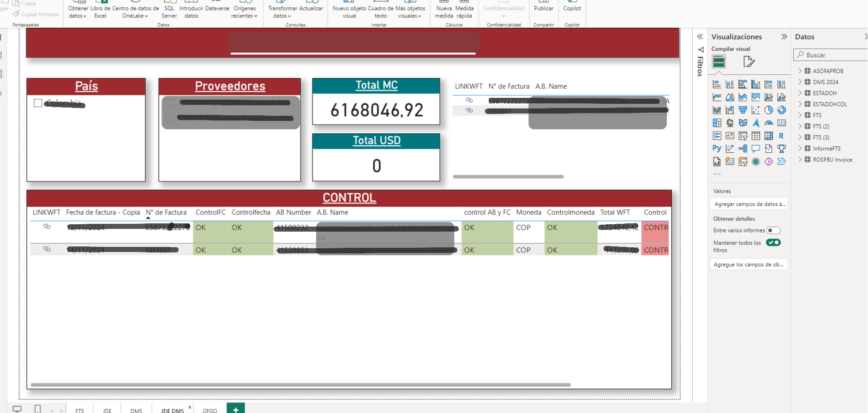Choose the clustered bar chart visual
Viewport: 868px width, 413px height.
pyautogui.click(x=742, y=84)
